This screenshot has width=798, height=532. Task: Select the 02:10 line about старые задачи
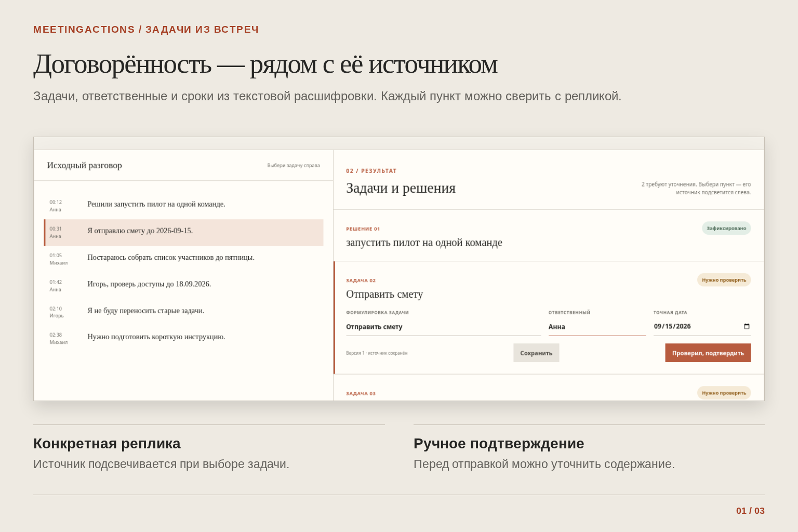point(184,312)
